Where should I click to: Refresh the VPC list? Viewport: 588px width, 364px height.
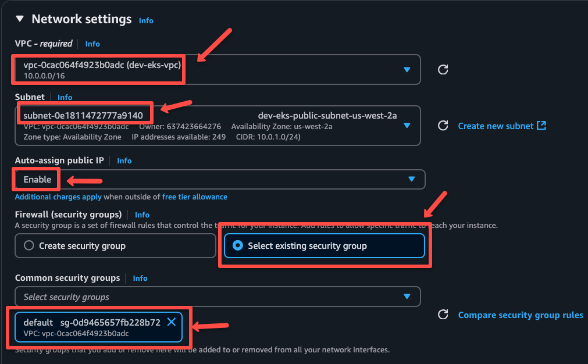click(443, 69)
